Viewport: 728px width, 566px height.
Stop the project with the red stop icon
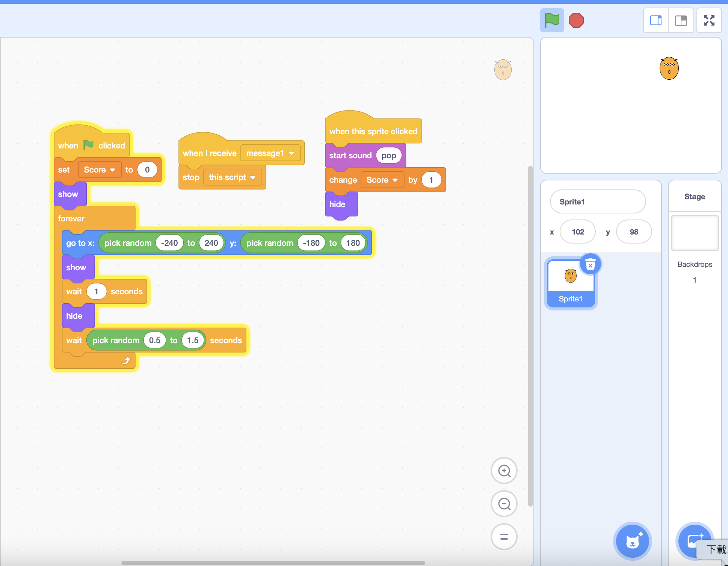click(576, 20)
